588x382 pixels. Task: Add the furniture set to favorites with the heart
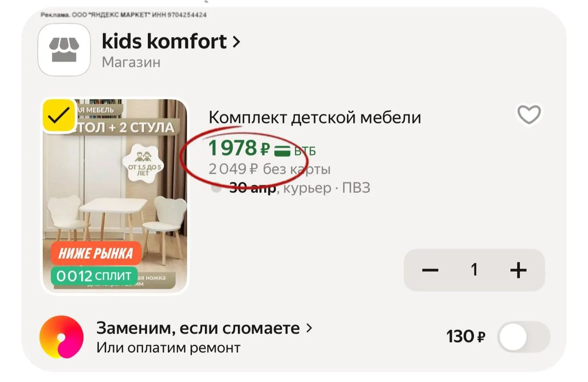tap(529, 115)
